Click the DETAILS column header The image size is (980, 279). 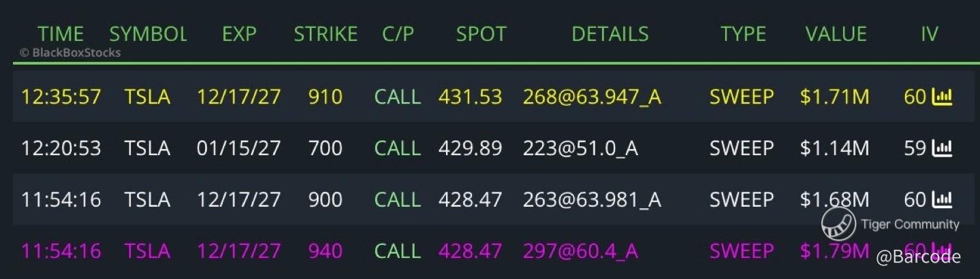click(x=610, y=34)
